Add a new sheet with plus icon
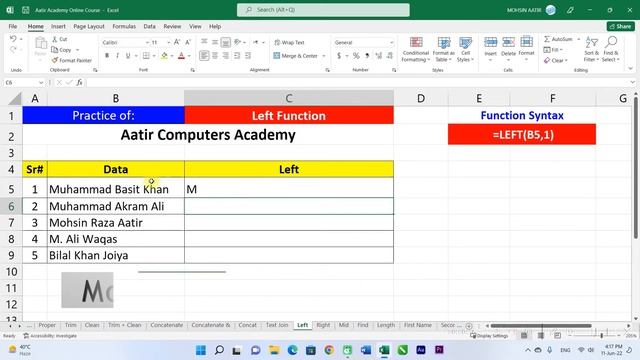640x360 pixels. [x=469, y=326]
